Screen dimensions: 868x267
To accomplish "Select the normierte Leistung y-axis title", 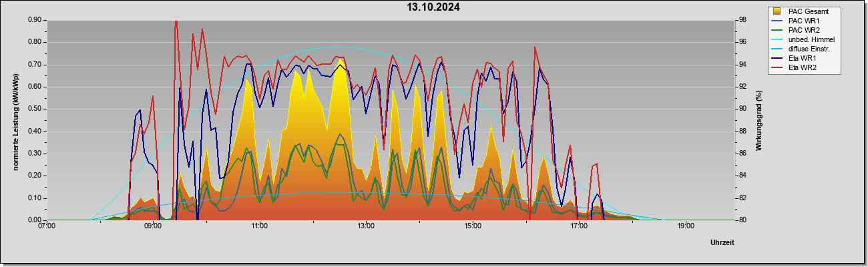I will pyautogui.click(x=15, y=120).
